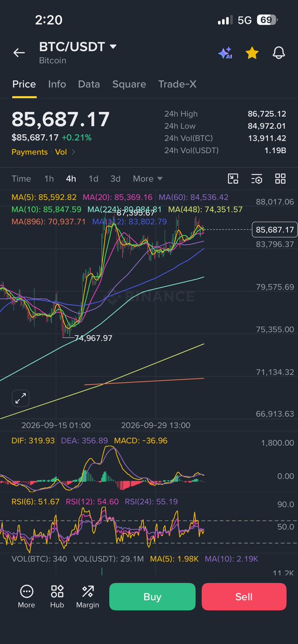Tap the green Buy button
298x644 pixels.
(152, 597)
